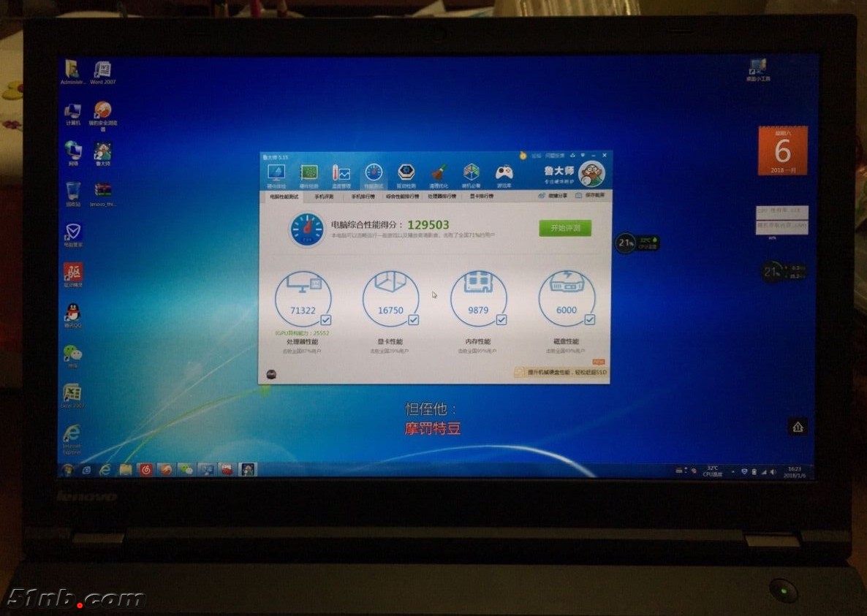
Task: Select the orange secure browser desktop shortcut
Action: [x=103, y=116]
